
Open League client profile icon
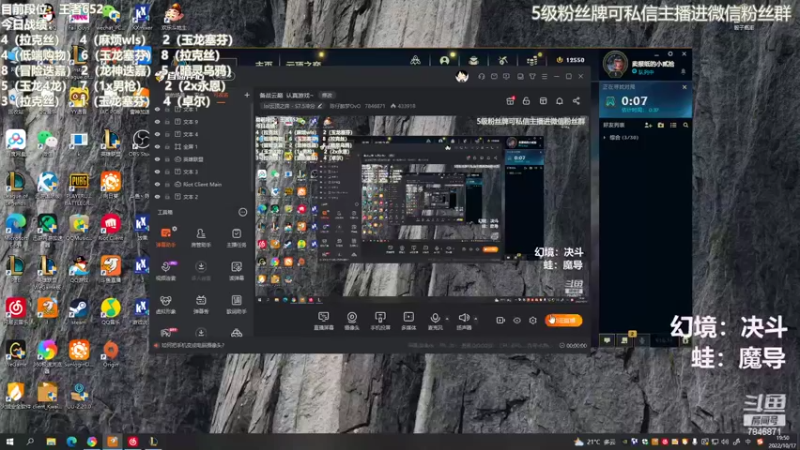coord(444,60)
